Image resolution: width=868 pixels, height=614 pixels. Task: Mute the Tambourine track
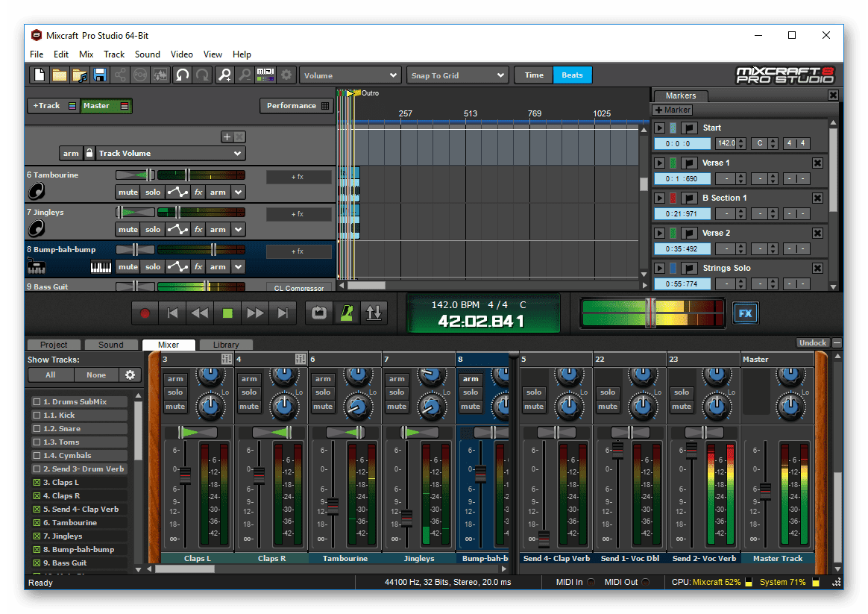tap(128, 192)
